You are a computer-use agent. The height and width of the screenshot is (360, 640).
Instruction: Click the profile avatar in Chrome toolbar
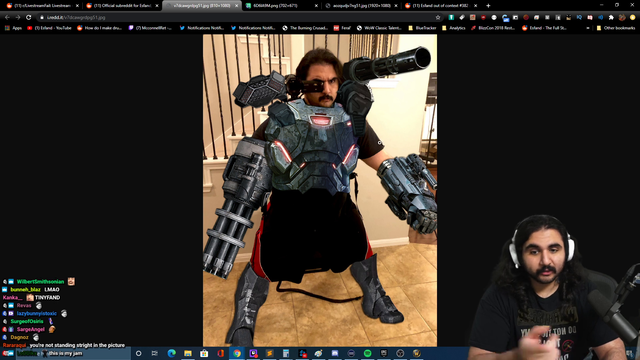click(x=622, y=18)
